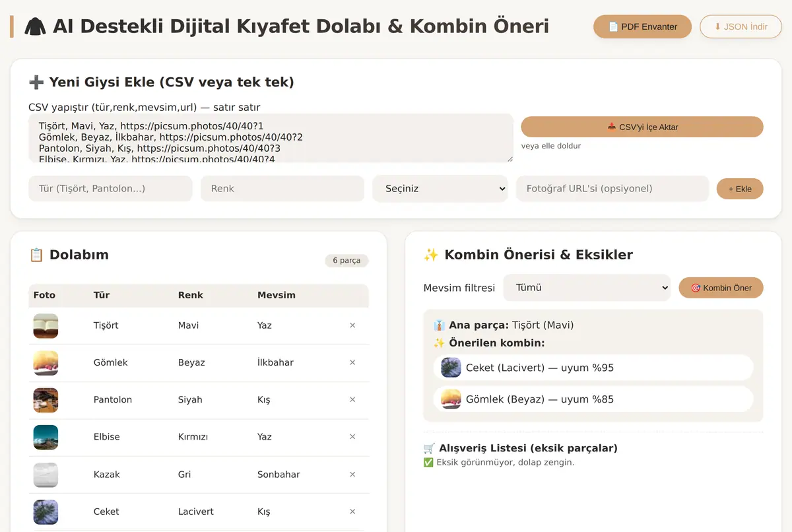This screenshot has width=792, height=532.
Task: Click the Fotoğraf URL'si input field
Action: pos(612,188)
